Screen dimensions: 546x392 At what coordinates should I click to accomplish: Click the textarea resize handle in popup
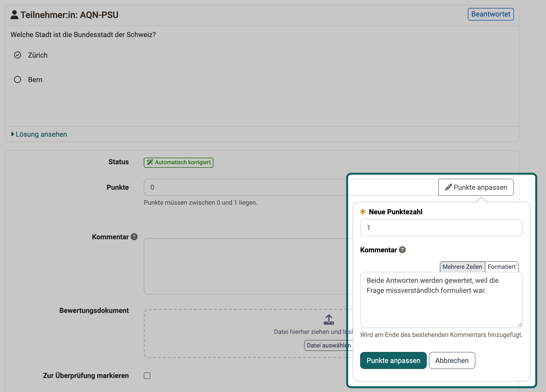(x=520, y=325)
